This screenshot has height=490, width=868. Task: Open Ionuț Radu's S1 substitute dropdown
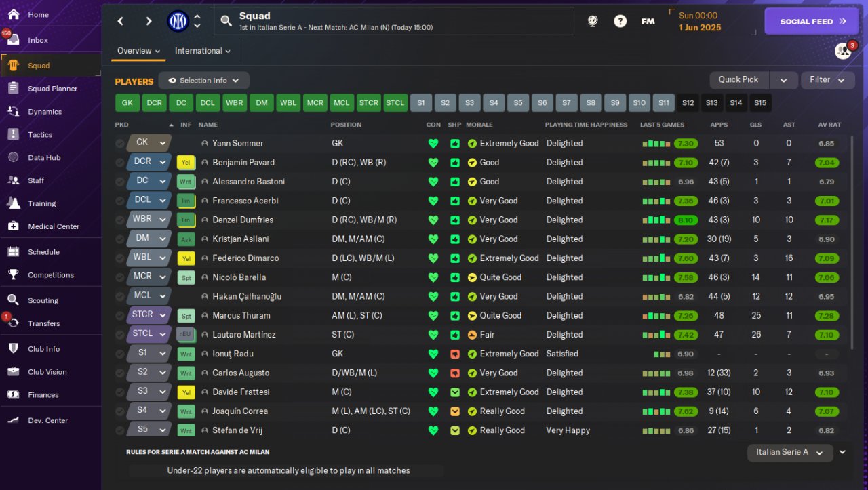pyautogui.click(x=149, y=354)
